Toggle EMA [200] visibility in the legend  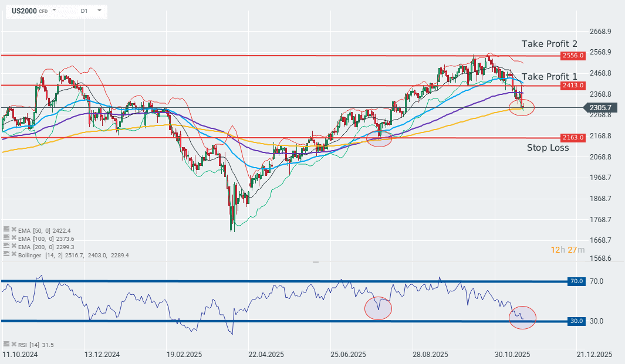pyautogui.click(x=6, y=246)
